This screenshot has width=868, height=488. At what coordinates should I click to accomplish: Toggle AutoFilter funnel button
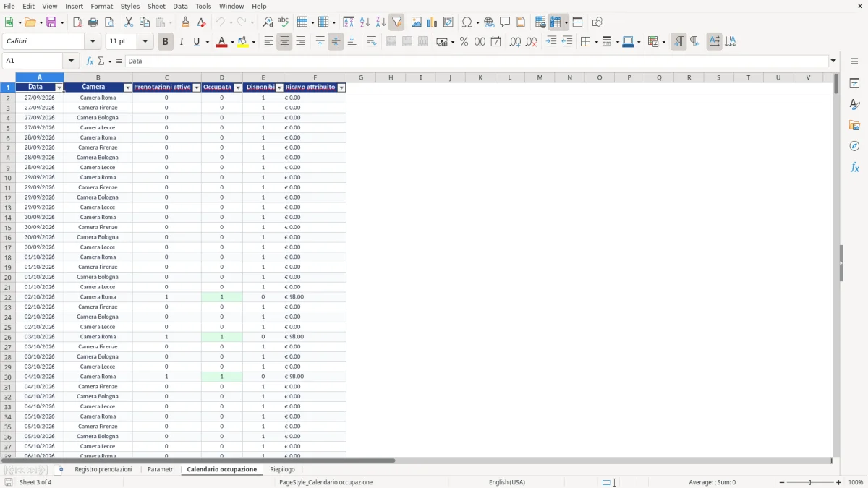(396, 22)
